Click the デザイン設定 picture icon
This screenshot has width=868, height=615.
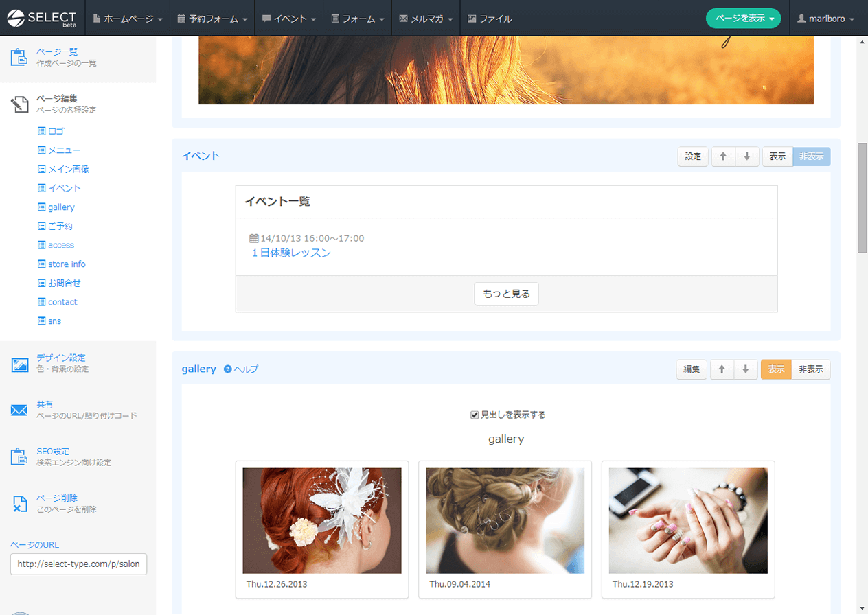[x=19, y=364]
